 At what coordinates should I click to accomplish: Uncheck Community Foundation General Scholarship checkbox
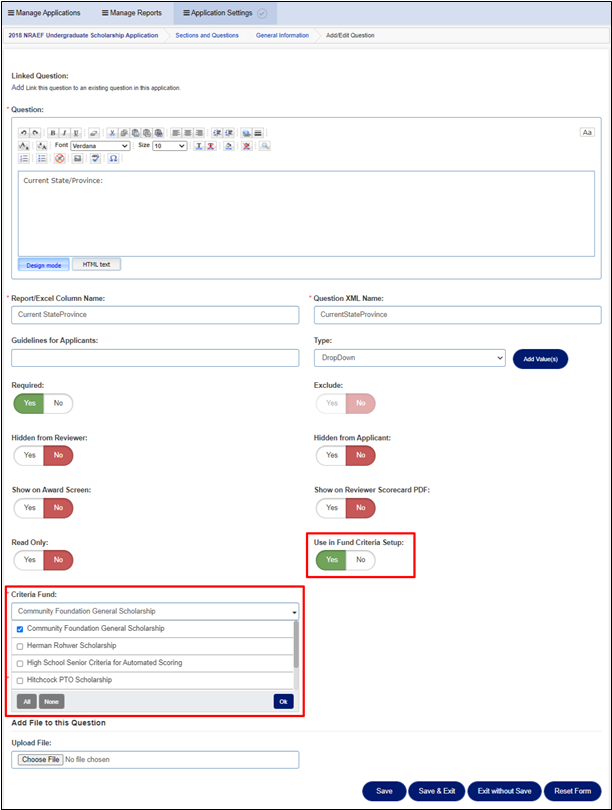tap(20, 629)
